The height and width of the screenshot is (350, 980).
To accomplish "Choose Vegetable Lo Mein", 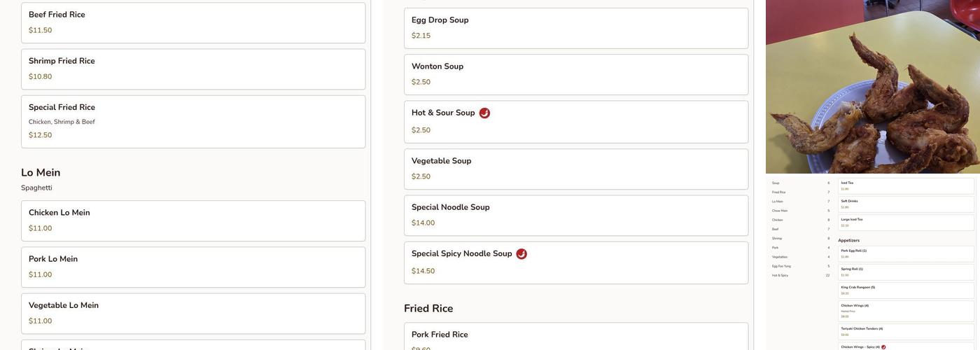I will [193, 313].
